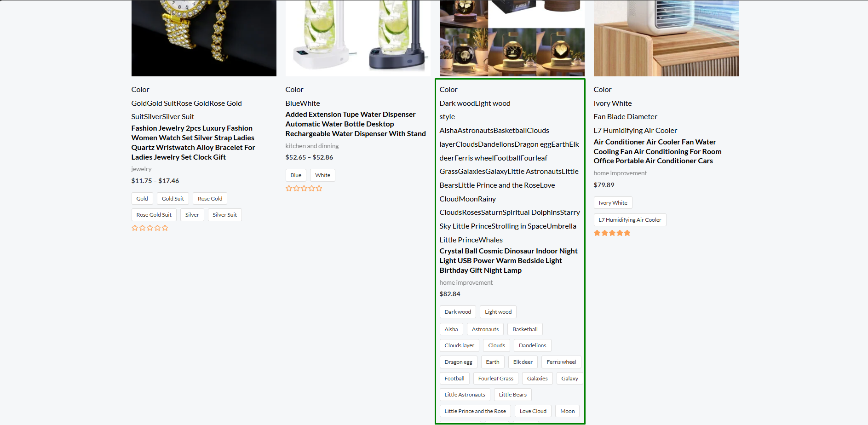Select the Rose Gold color option
Viewport: 868px width, 425px height.
210,199
